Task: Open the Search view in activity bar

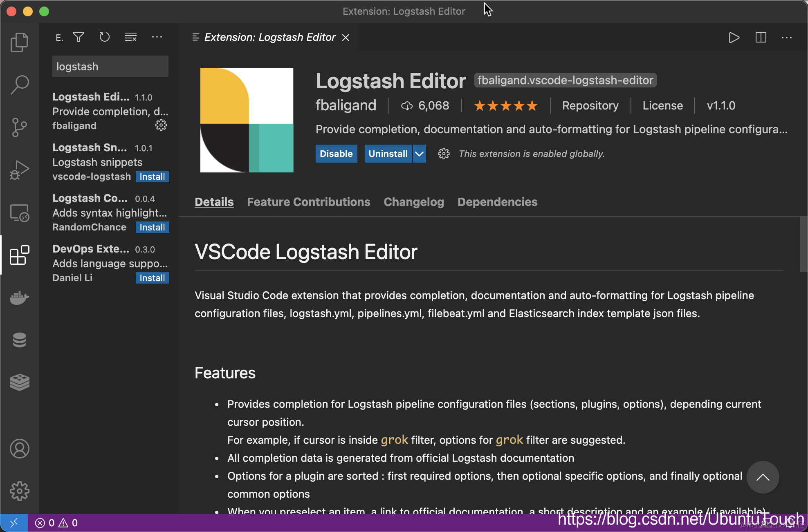Action: coord(19,85)
